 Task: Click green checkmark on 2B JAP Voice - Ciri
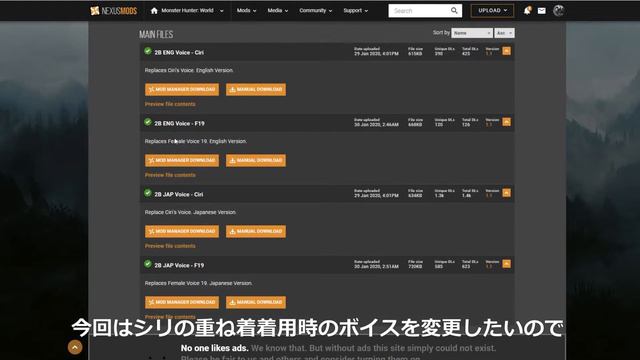[148, 193]
